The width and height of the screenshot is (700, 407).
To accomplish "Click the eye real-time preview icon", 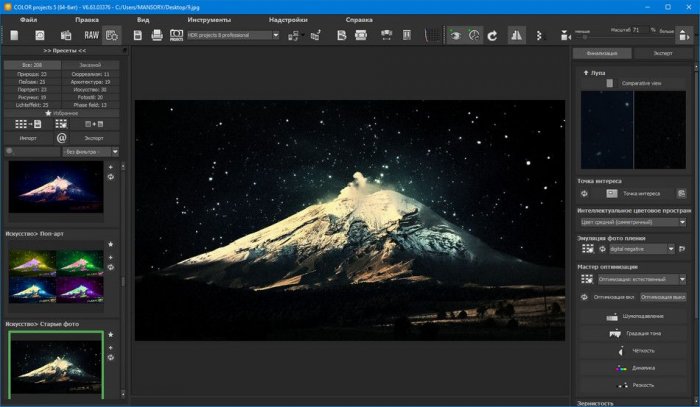I will tap(455, 35).
